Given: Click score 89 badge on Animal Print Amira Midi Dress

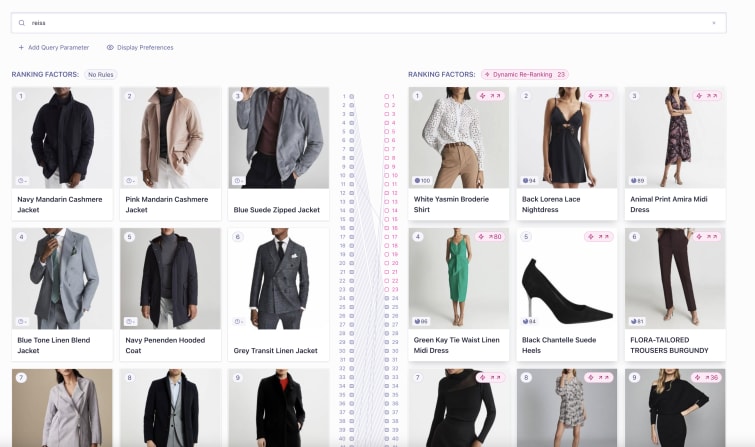Looking at the screenshot, I should coord(638,181).
